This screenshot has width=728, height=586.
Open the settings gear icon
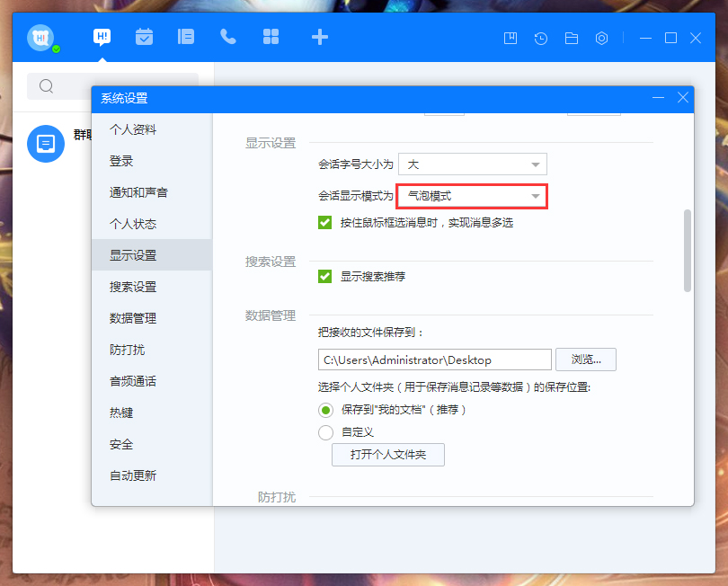pos(601,39)
